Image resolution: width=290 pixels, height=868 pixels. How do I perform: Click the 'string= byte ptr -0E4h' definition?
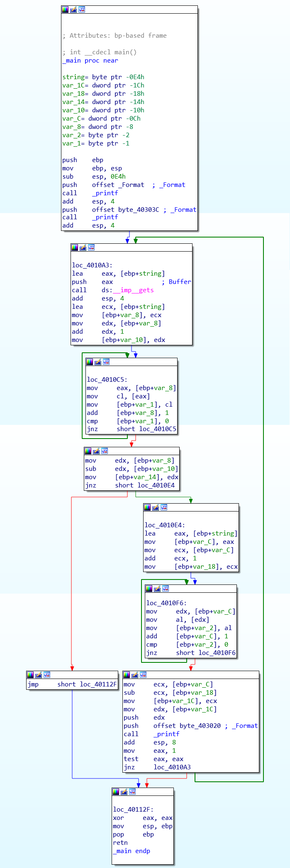(x=103, y=77)
